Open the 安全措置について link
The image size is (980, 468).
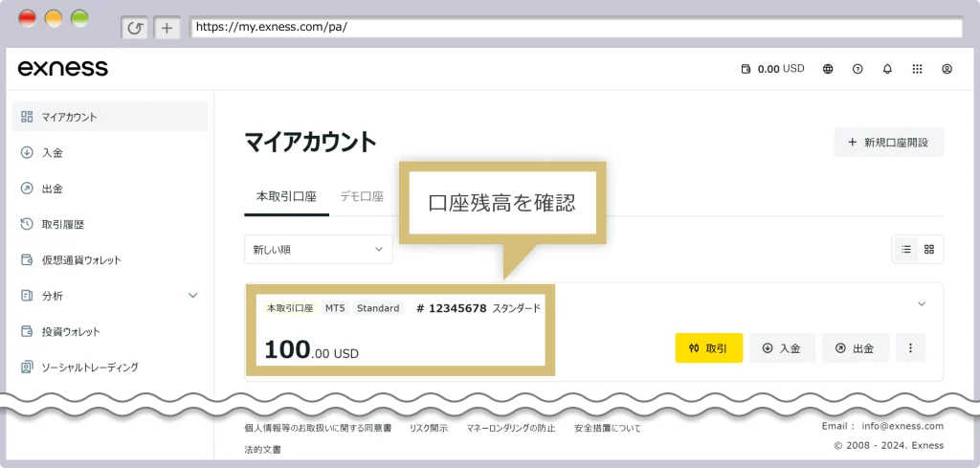(x=607, y=428)
